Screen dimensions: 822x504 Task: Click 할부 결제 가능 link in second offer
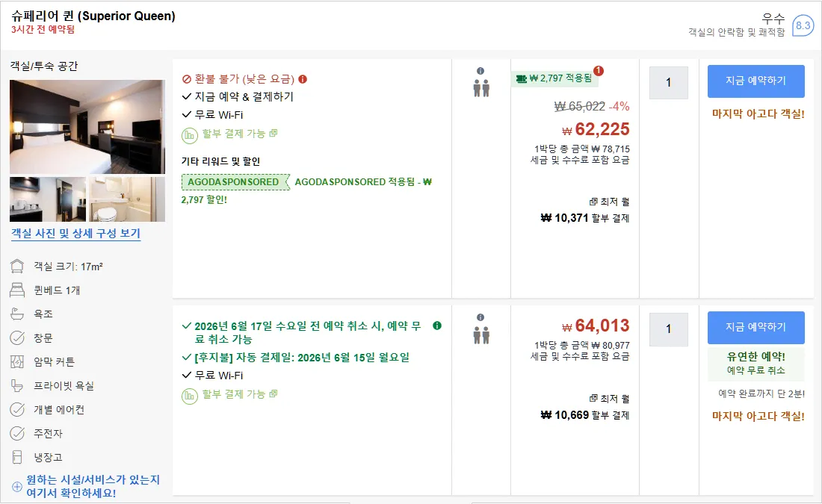(240, 394)
